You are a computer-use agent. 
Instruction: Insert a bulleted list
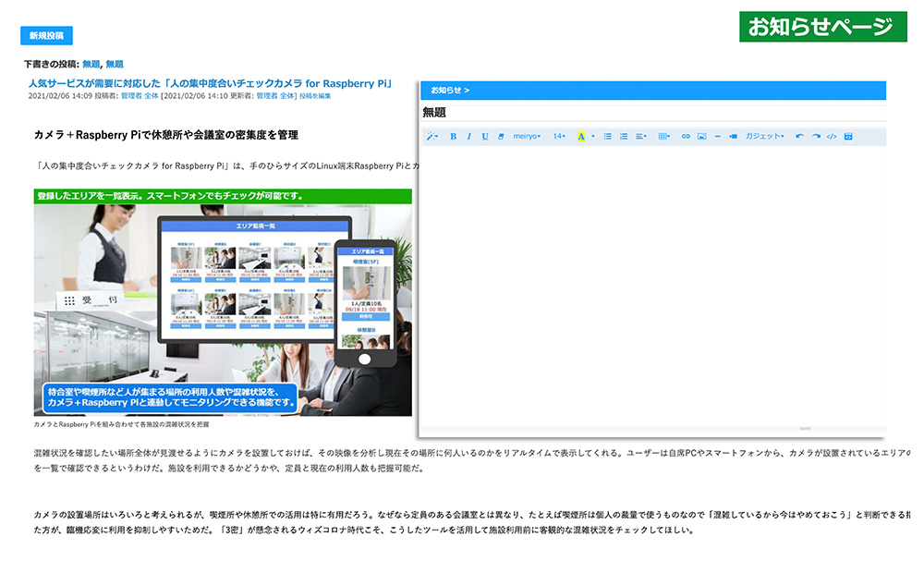[x=608, y=136]
